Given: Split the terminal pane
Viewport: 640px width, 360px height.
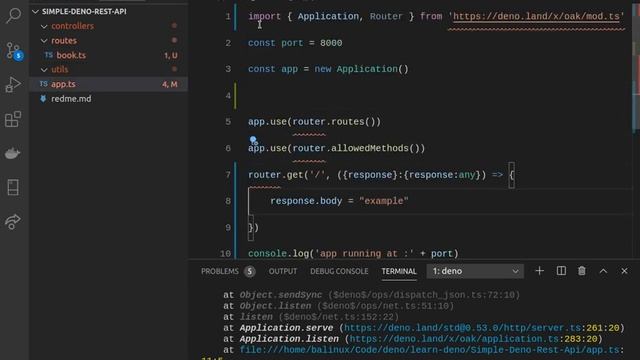Looking at the screenshot, I should tap(561, 271).
